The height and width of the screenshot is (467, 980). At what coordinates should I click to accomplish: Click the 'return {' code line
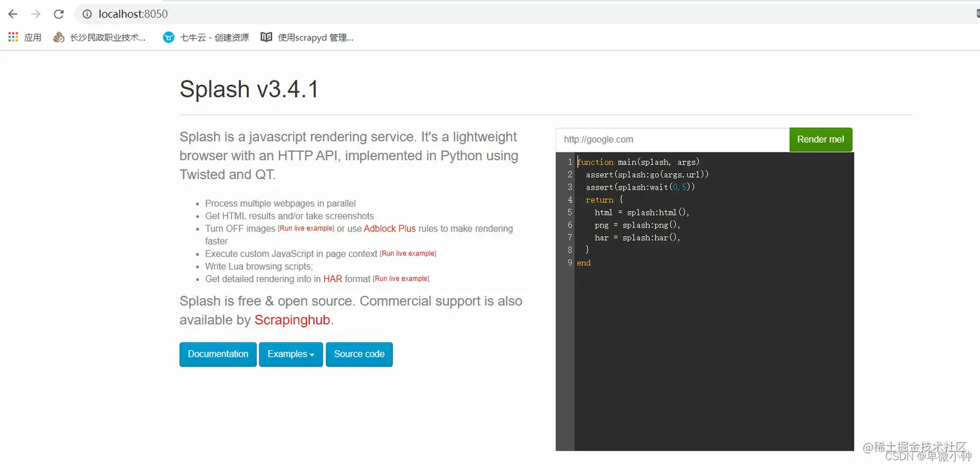[603, 200]
